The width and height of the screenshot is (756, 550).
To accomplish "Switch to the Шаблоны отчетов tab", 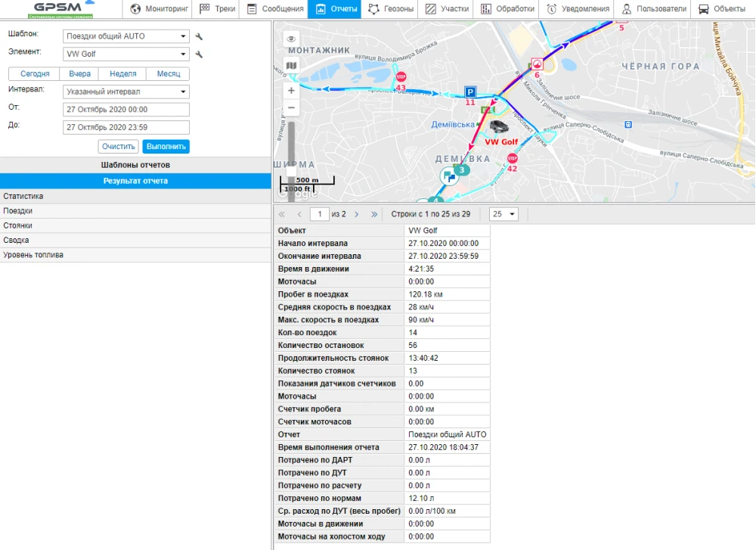I will [136, 165].
